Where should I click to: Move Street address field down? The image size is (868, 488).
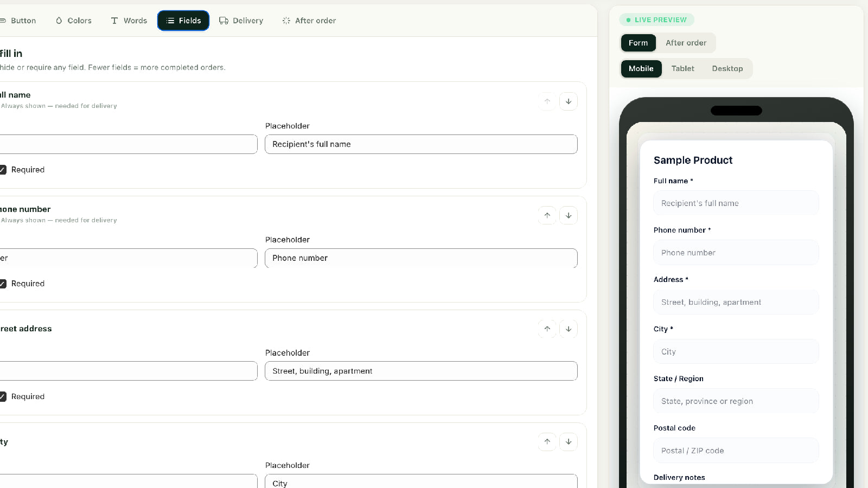pyautogui.click(x=569, y=329)
